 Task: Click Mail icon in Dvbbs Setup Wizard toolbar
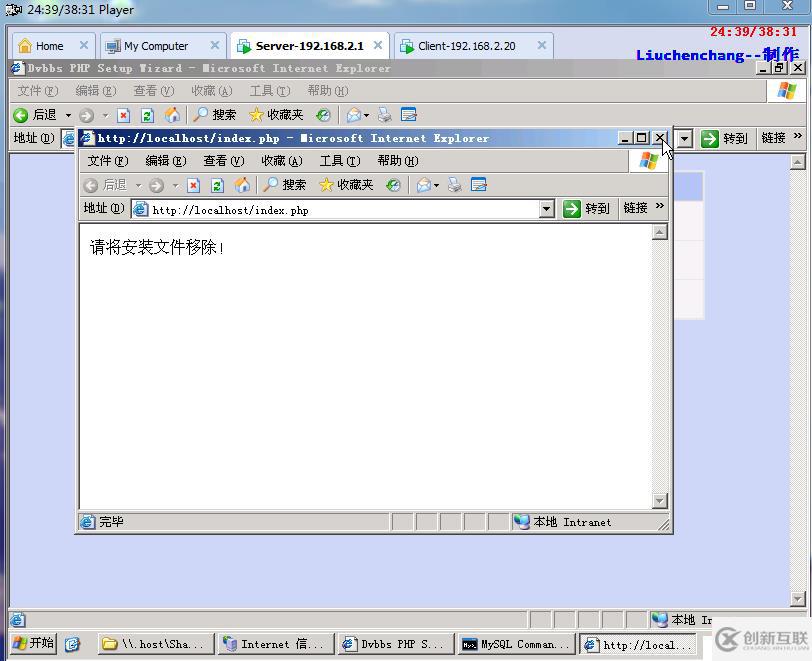354,114
